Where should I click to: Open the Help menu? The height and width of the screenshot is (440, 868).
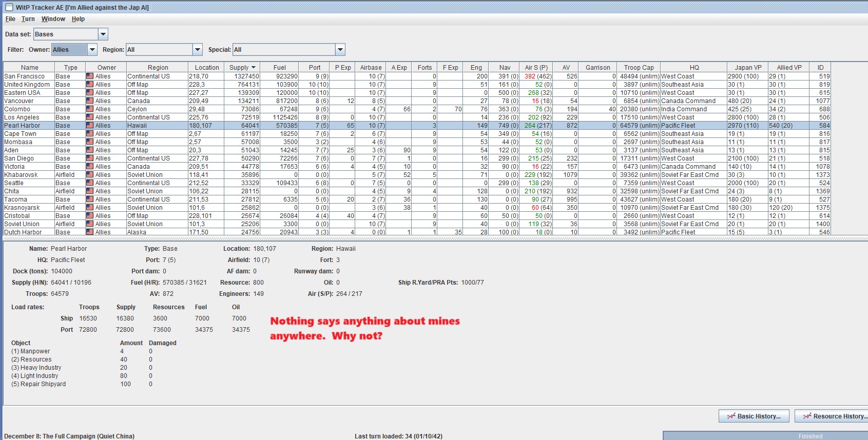click(78, 19)
